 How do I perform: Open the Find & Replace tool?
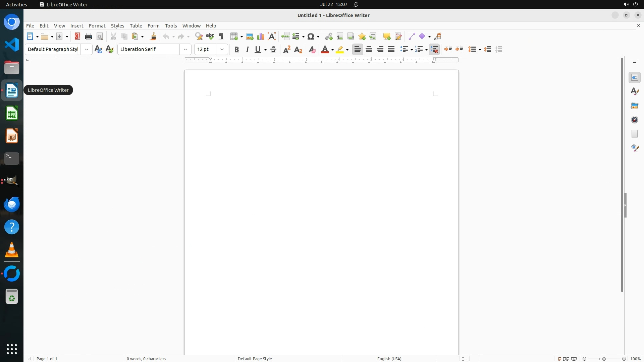point(199,37)
